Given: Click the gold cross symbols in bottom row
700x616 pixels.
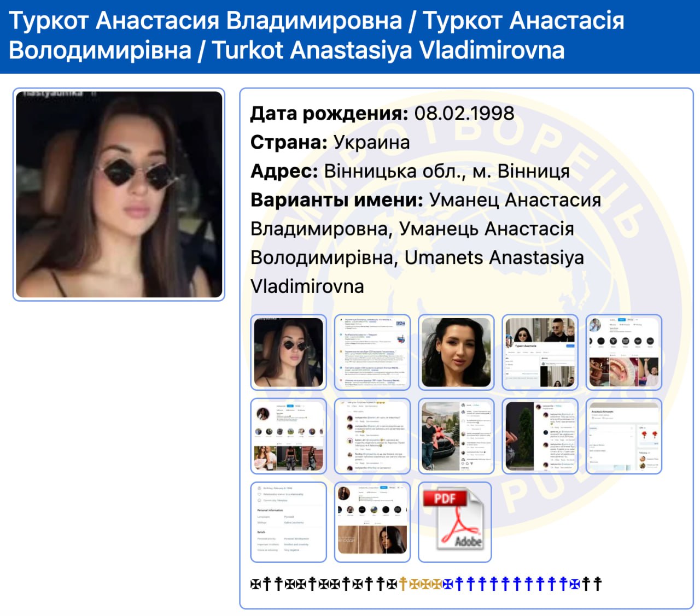Looking at the screenshot, I should pos(421,584).
